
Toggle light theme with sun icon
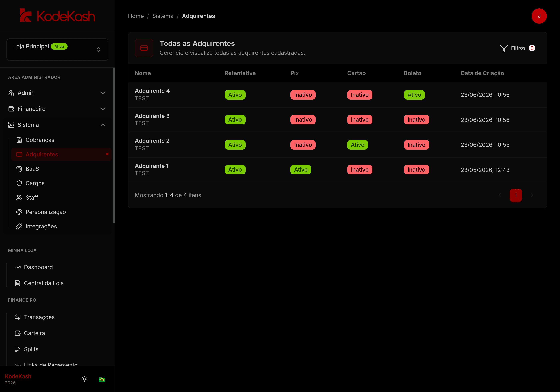tap(84, 379)
